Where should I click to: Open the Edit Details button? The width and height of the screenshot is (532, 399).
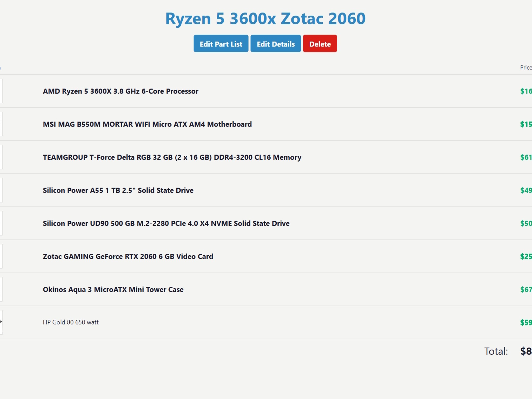pyautogui.click(x=276, y=44)
